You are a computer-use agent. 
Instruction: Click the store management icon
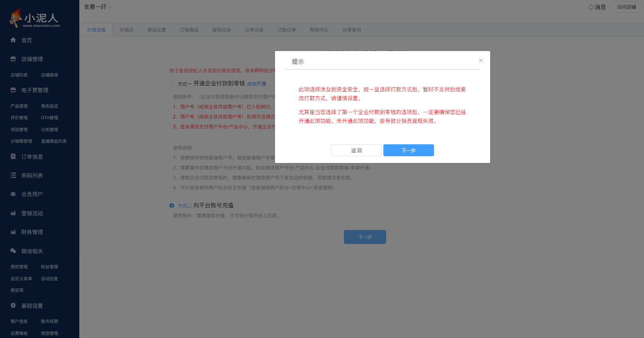(x=13, y=59)
